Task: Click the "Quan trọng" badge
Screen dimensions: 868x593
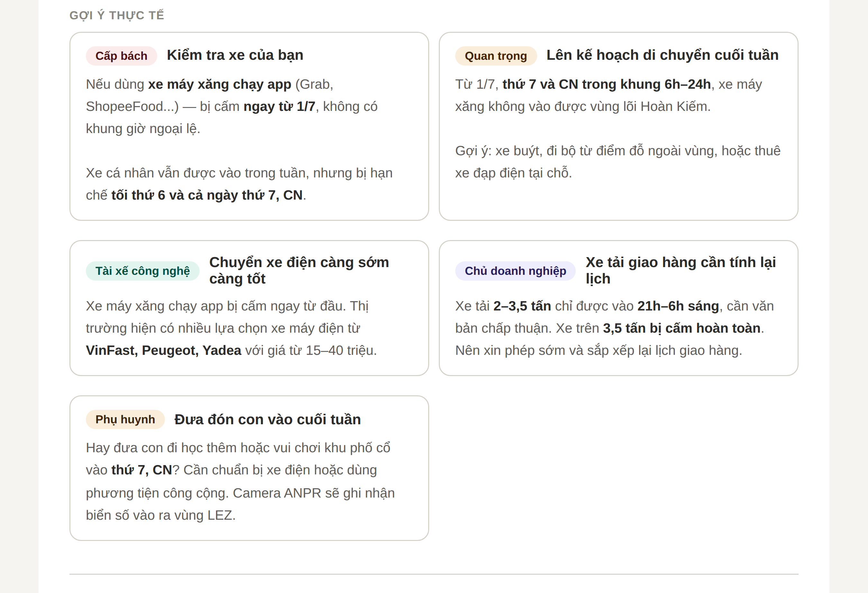Action: (x=496, y=56)
